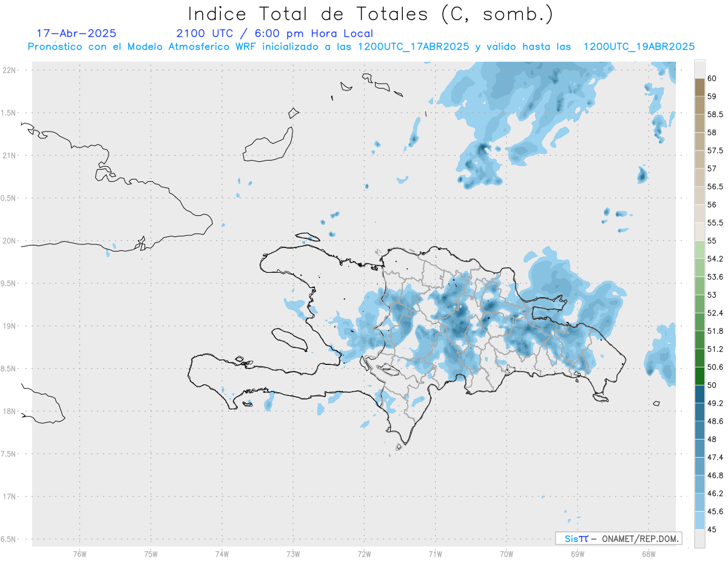
Task: Click the '70W' longitude label
Action: [x=507, y=554]
